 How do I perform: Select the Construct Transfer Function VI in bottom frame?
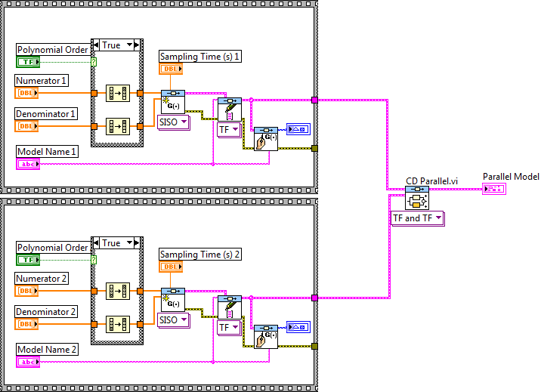[173, 300]
